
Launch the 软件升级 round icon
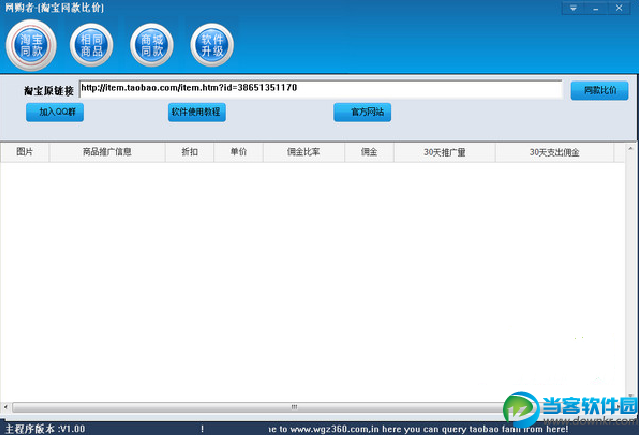(212, 45)
